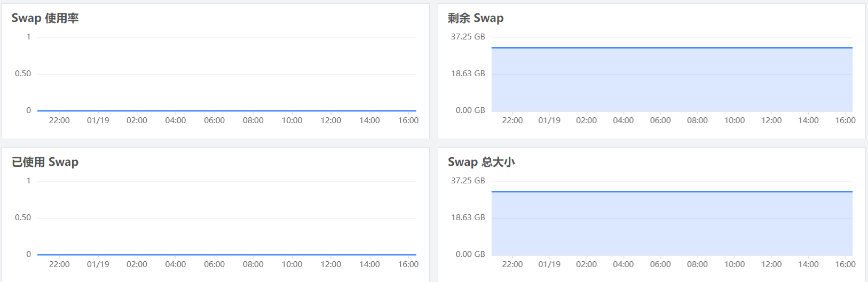The image size is (868, 282).
Task: Click 02:00 tick on 已使用 Swap chart
Action: coord(137,264)
